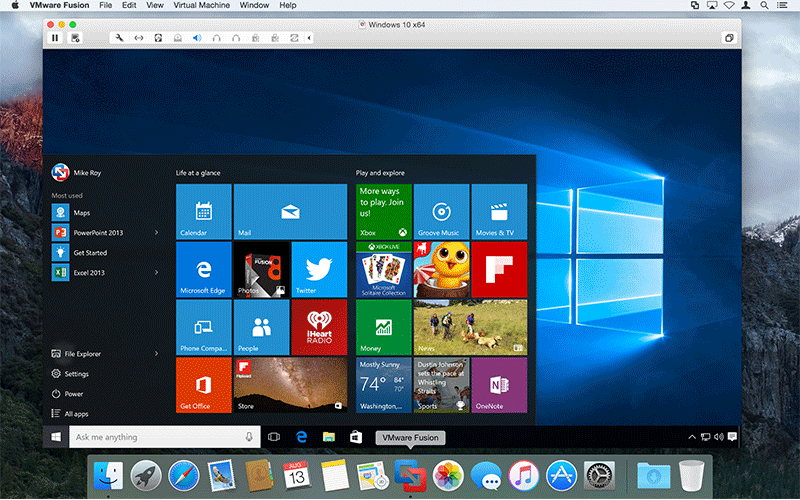Image resolution: width=800 pixels, height=500 pixels.
Task: Launch the OneNote tile
Action: [499, 385]
